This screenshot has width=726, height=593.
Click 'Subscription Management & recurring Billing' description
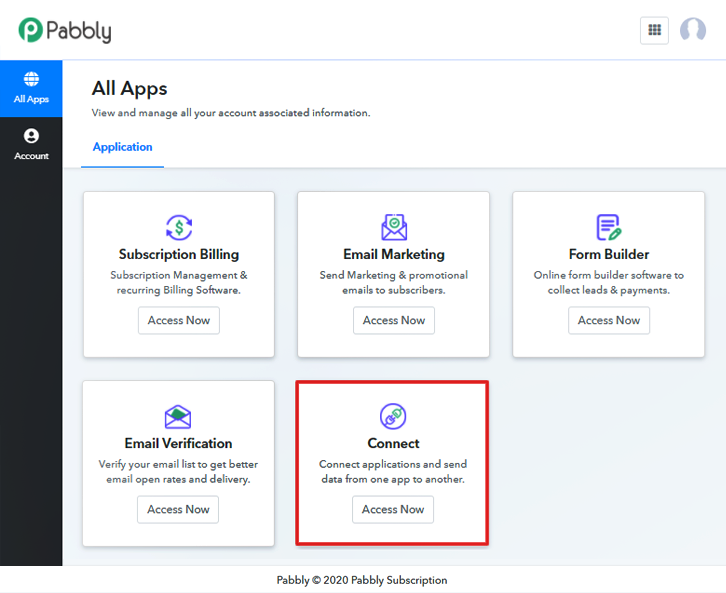(179, 282)
